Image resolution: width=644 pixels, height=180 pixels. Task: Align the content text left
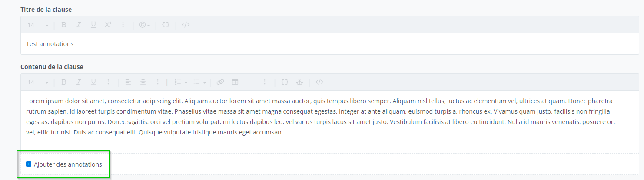[x=128, y=82]
